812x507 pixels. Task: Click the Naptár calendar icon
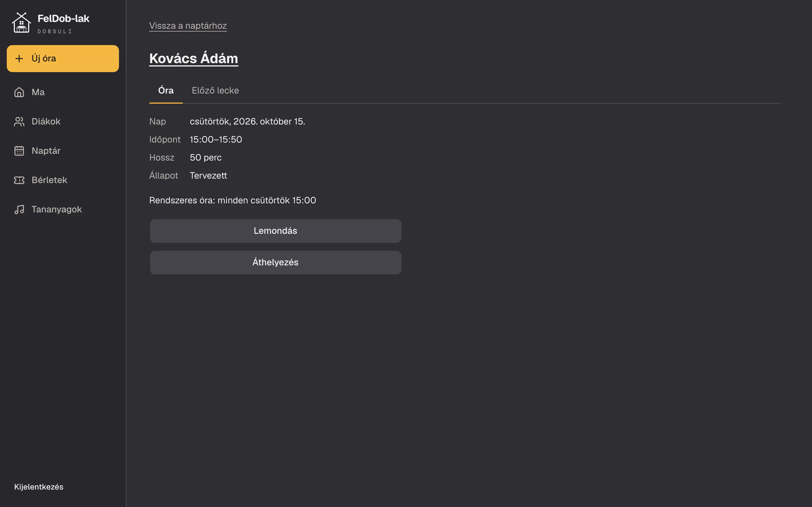[x=19, y=151]
